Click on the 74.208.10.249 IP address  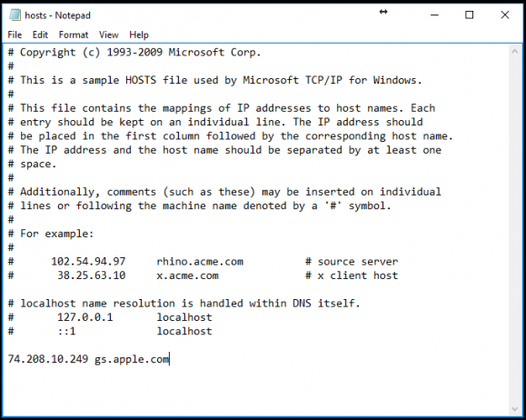click(48, 359)
